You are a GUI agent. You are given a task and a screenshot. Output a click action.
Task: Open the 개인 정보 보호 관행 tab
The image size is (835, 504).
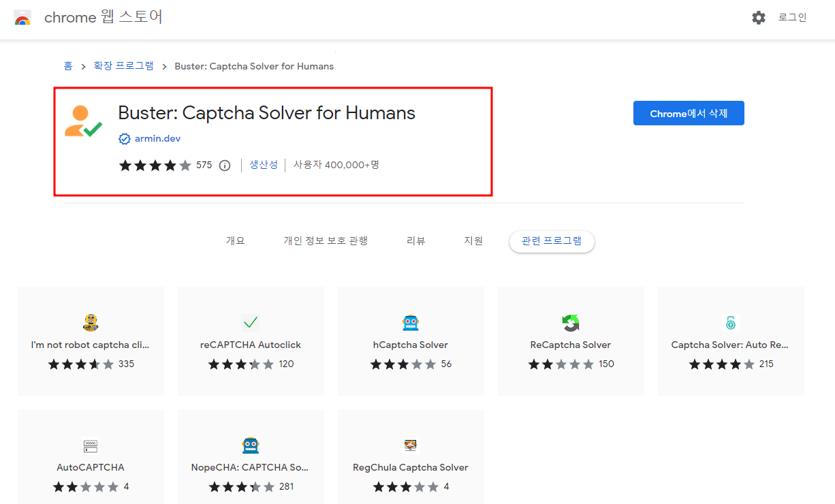pos(326,240)
